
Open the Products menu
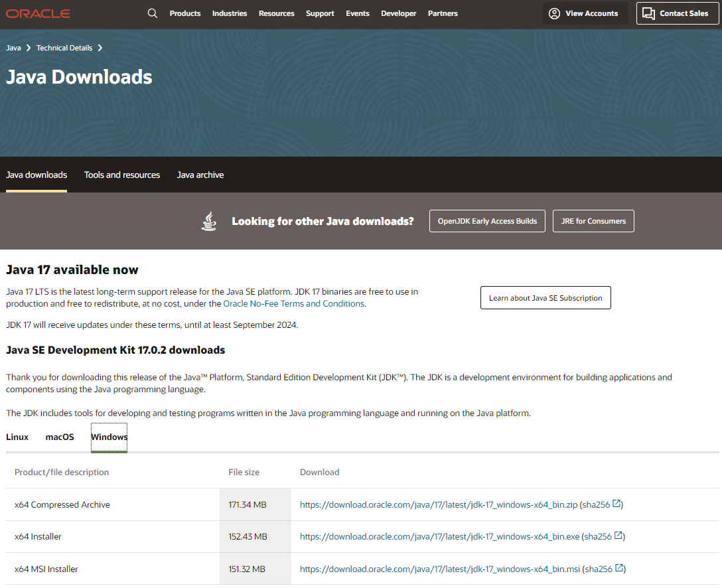(185, 13)
